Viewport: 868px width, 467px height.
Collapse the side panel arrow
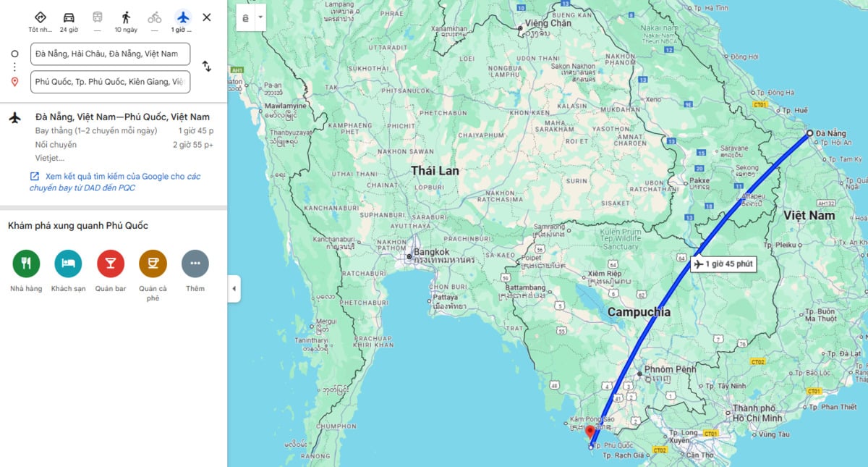click(234, 289)
